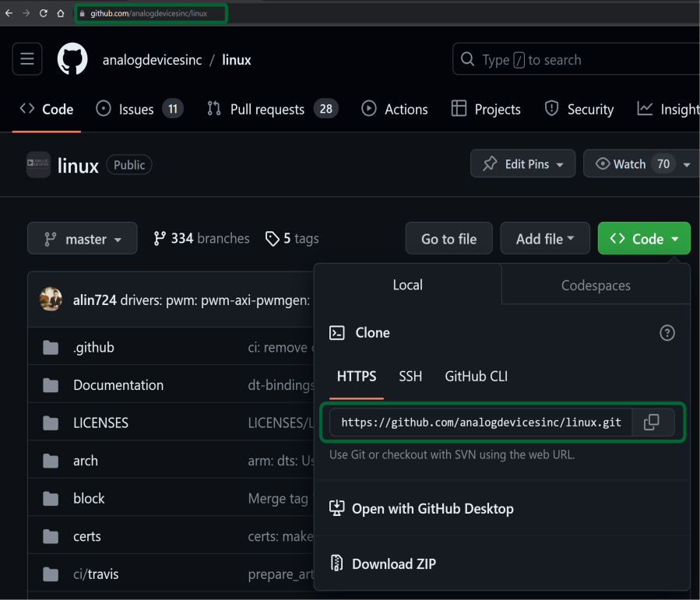This screenshot has height=600, width=700.
Task: Open the Watch options dropdown arrow
Action: 686,164
